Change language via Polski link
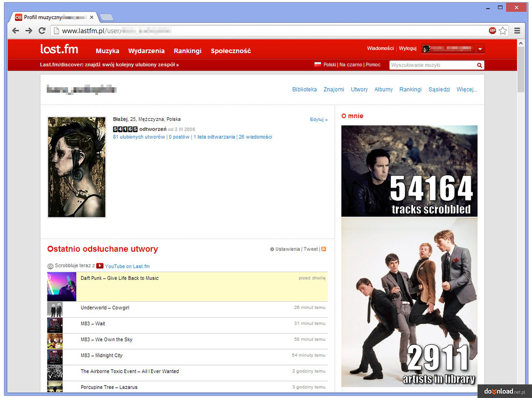The width and height of the screenshot is (532, 398). tap(330, 64)
